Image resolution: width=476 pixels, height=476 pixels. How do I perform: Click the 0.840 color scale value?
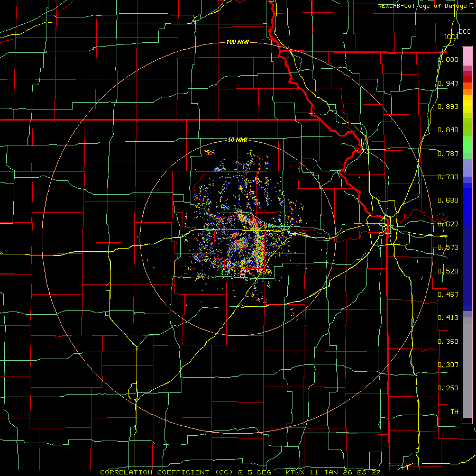[448, 130]
